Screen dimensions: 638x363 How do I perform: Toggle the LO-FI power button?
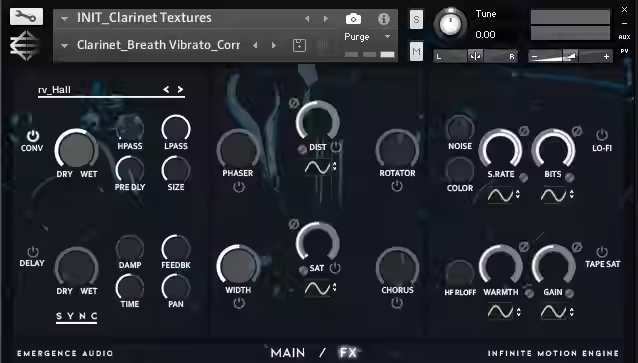(602, 135)
